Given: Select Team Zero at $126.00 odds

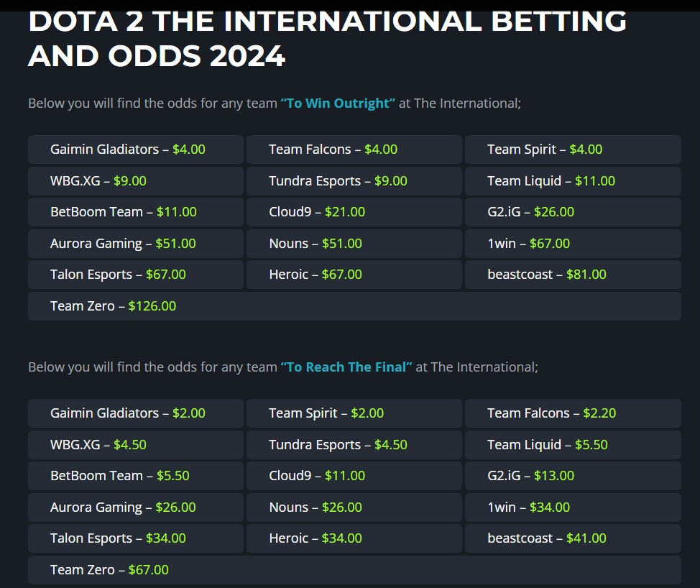Looking at the screenshot, I should coord(113,306).
